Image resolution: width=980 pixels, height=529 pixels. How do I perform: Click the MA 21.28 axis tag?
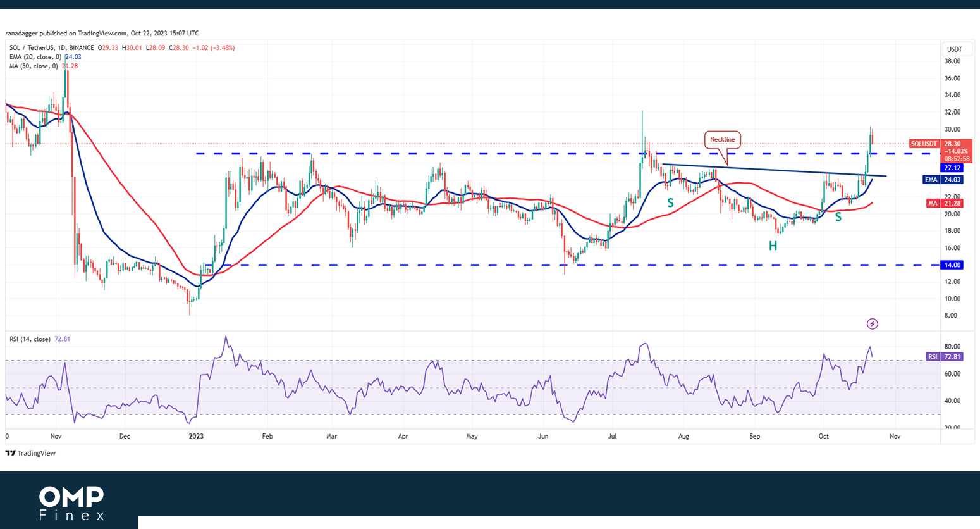(945, 203)
